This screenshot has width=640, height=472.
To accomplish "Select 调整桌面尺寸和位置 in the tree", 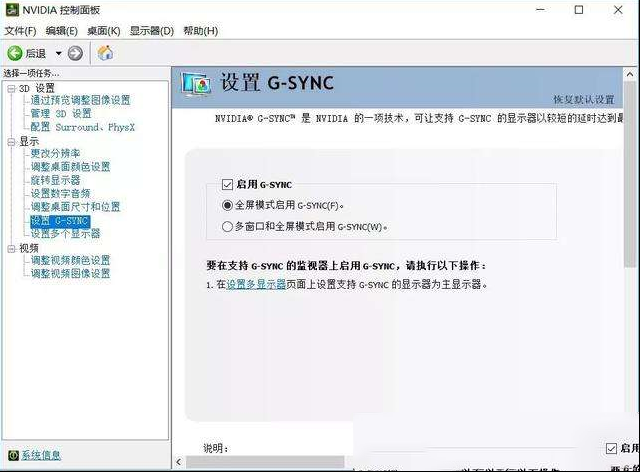I will click(76, 207).
